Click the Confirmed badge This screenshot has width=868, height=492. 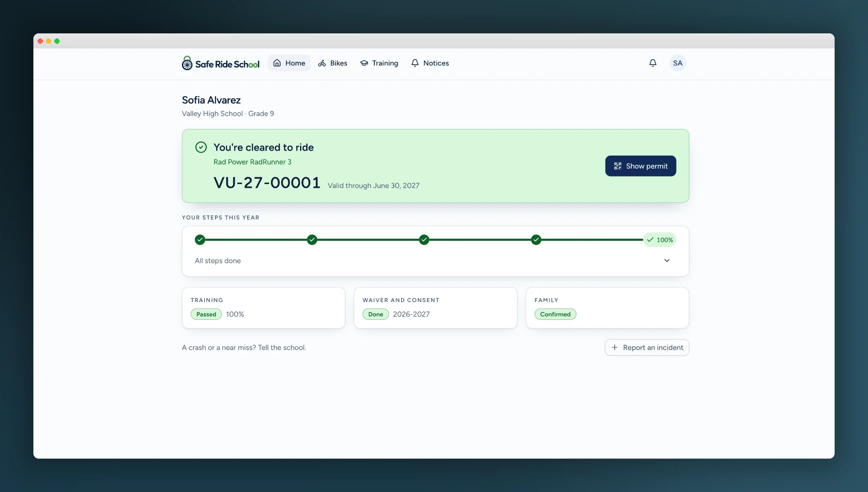point(555,314)
